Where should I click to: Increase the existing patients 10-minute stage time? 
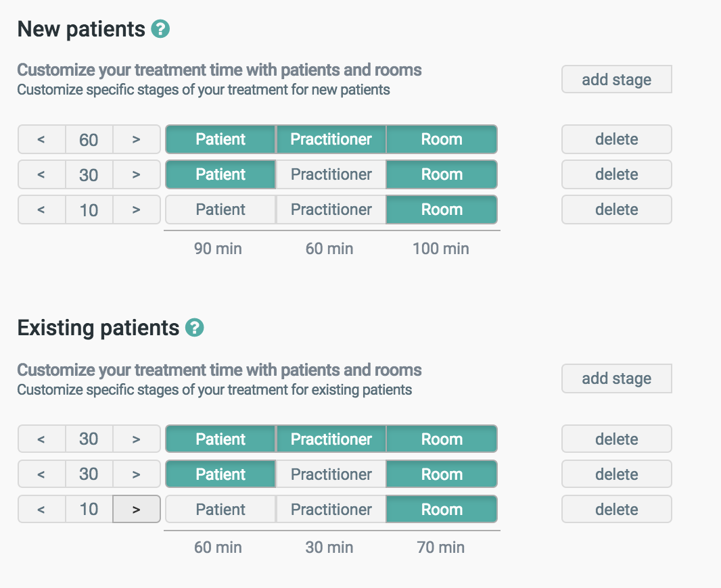(x=136, y=510)
